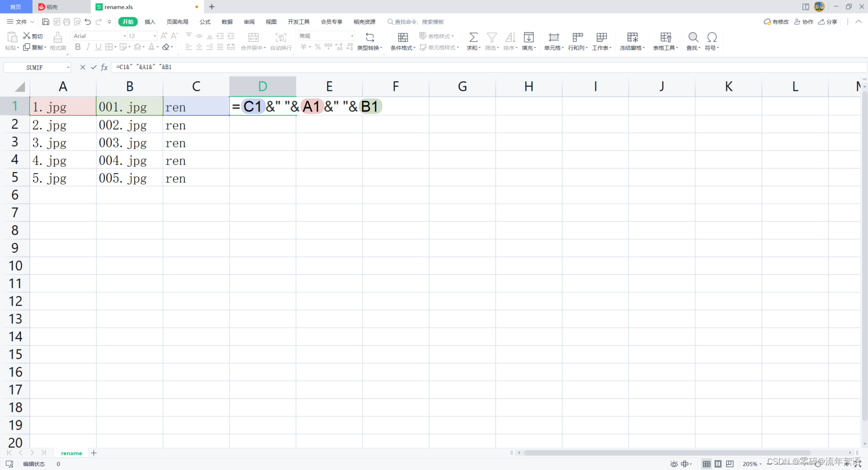The image size is (868, 470).
Task: Toggle Bold formatting
Action: tap(78, 47)
